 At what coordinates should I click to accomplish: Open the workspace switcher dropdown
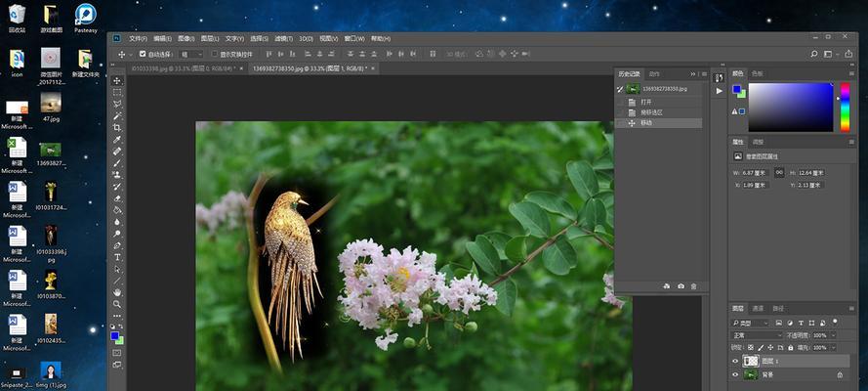830,54
